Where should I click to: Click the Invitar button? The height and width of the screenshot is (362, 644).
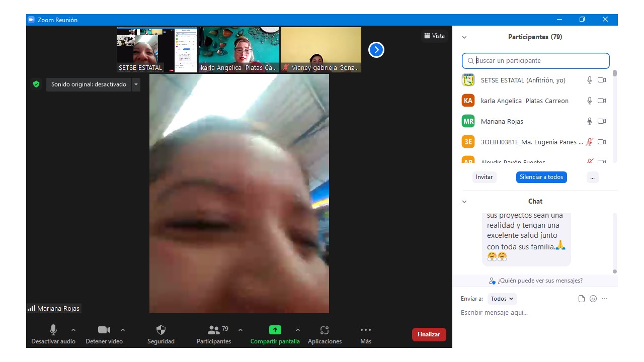click(x=485, y=177)
